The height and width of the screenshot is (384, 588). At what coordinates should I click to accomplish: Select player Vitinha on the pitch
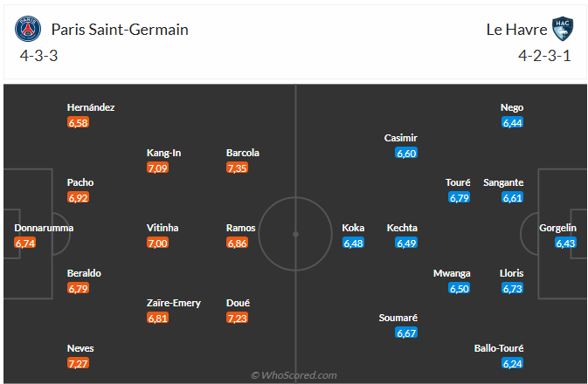coord(163,228)
